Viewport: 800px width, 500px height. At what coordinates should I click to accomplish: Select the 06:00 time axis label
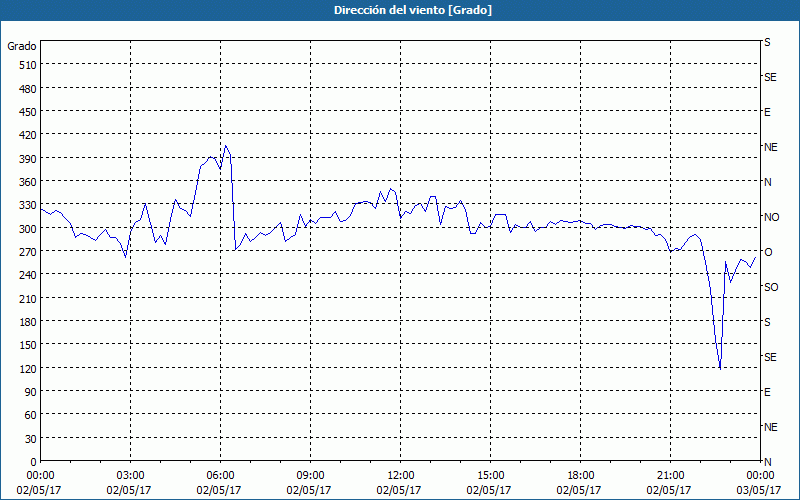point(220,476)
